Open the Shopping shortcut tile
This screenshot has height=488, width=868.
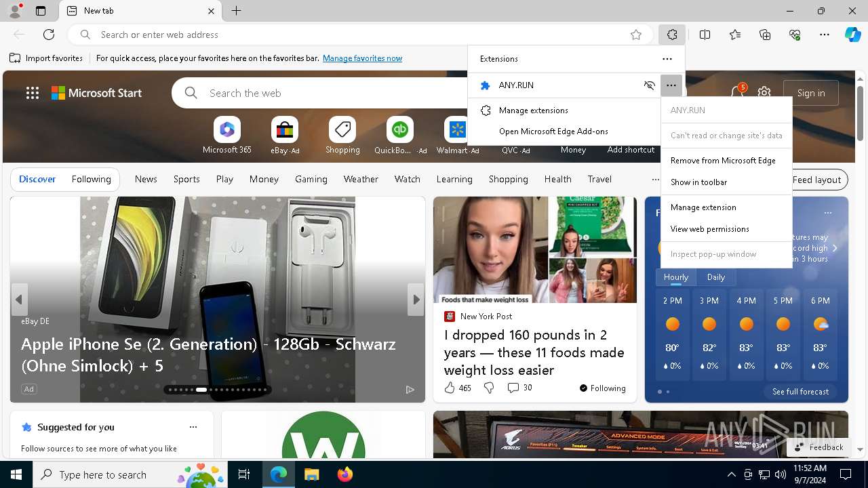342,136
